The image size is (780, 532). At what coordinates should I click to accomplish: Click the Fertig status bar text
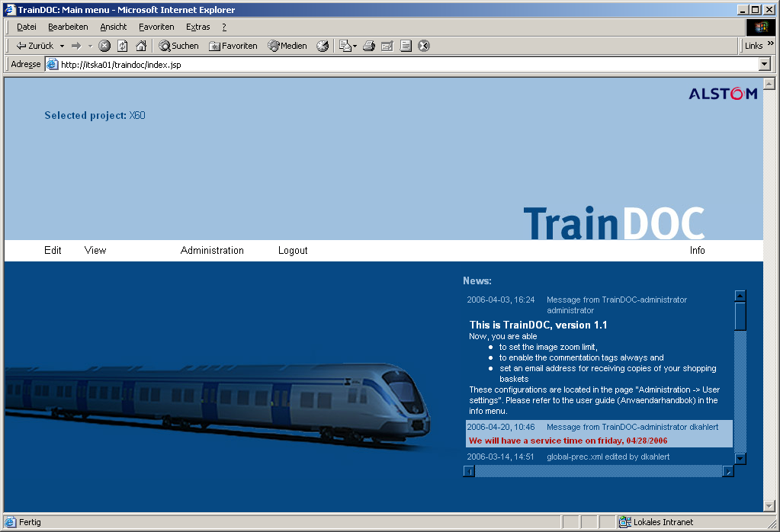pos(30,522)
